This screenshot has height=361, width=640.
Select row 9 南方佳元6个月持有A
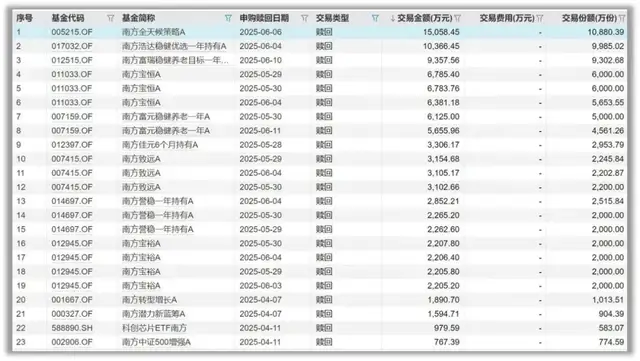[320, 145]
